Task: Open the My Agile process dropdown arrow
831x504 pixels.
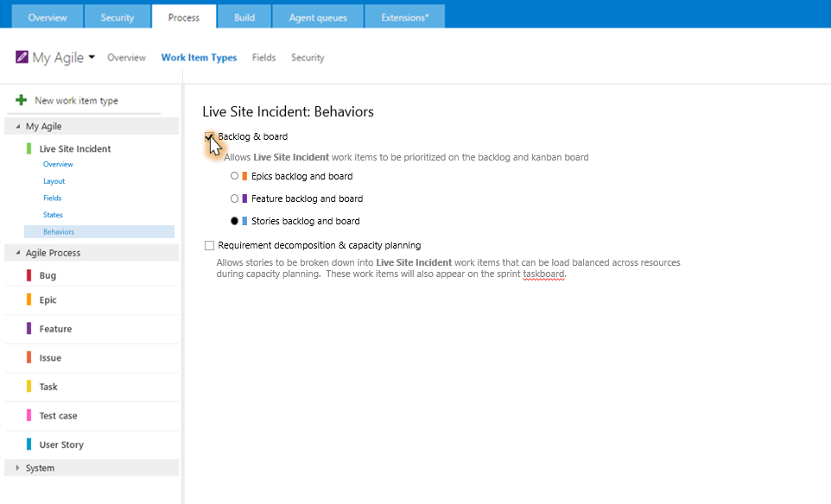Action: click(x=92, y=57)
